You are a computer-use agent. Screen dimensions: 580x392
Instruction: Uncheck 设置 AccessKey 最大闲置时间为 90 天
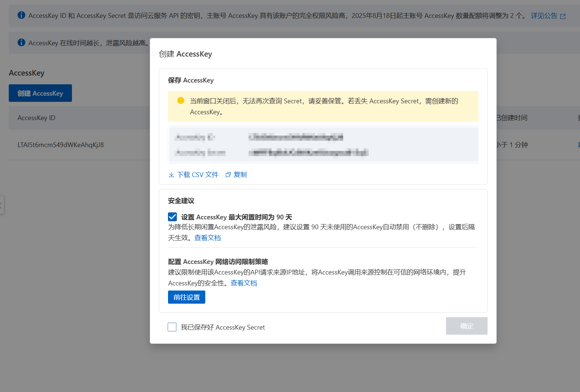click(x=172, y=217)
